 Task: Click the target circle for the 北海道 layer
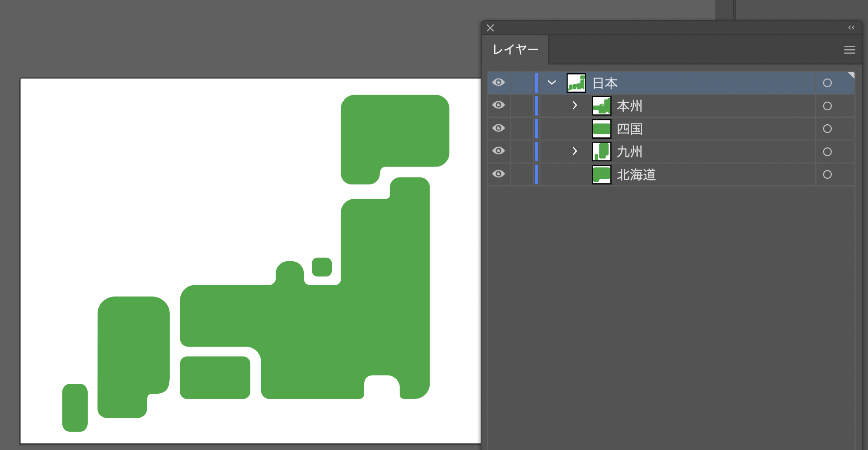pyautogui.click(x=827, y=174)
